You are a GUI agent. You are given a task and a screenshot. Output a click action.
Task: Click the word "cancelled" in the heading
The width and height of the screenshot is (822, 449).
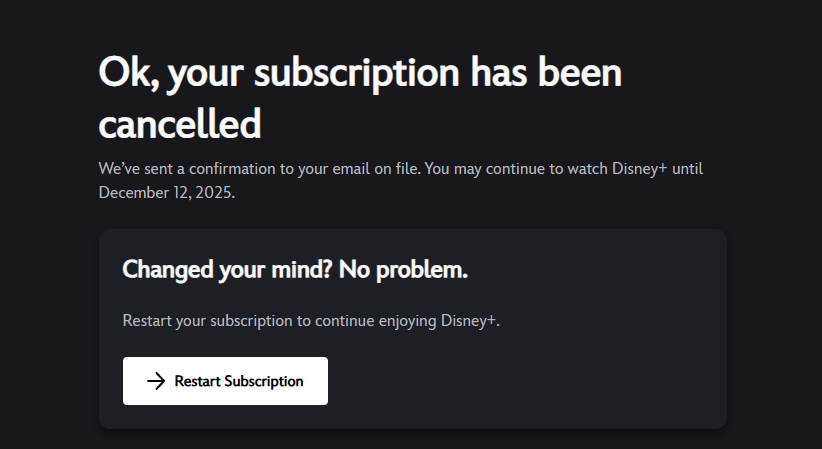[x=180, y=124]
